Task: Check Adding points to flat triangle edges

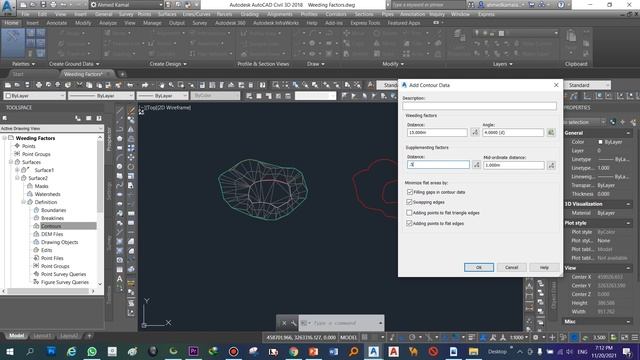Action: point(409,213)
